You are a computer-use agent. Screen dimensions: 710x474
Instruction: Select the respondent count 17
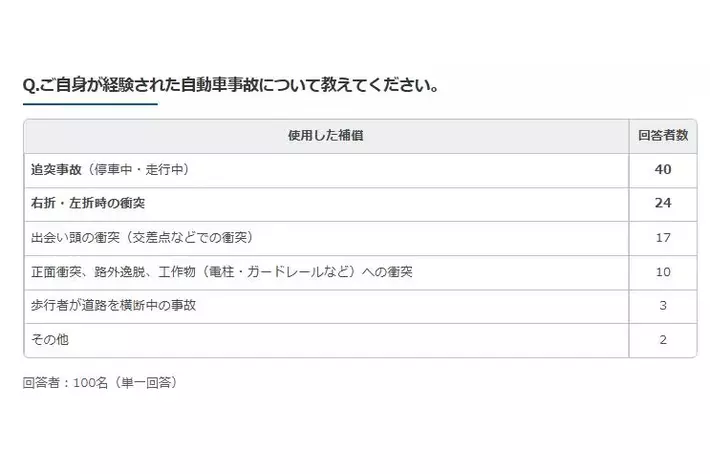[662, 238]
